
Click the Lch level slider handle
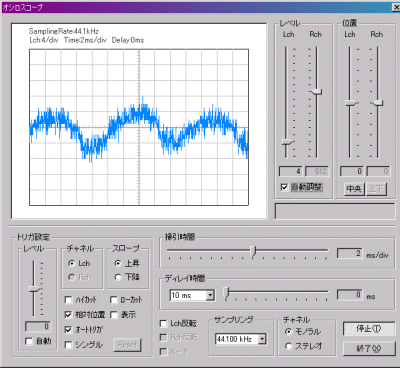coord(287,142)
